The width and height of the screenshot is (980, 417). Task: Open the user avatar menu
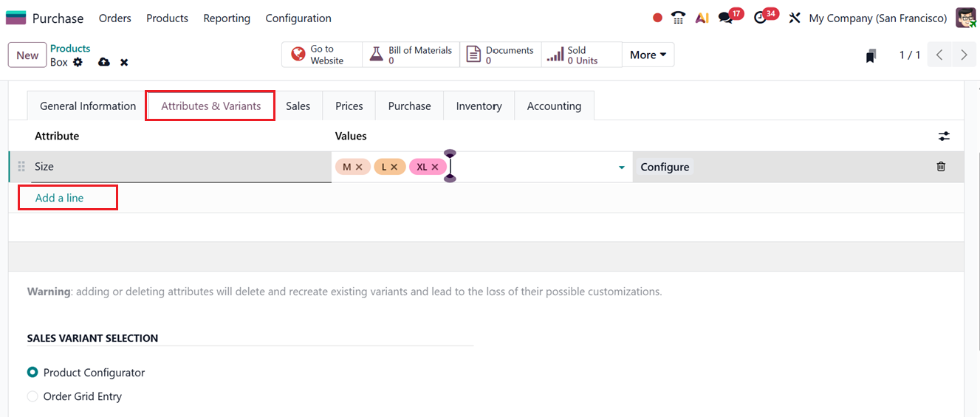(x=965, y=18)
